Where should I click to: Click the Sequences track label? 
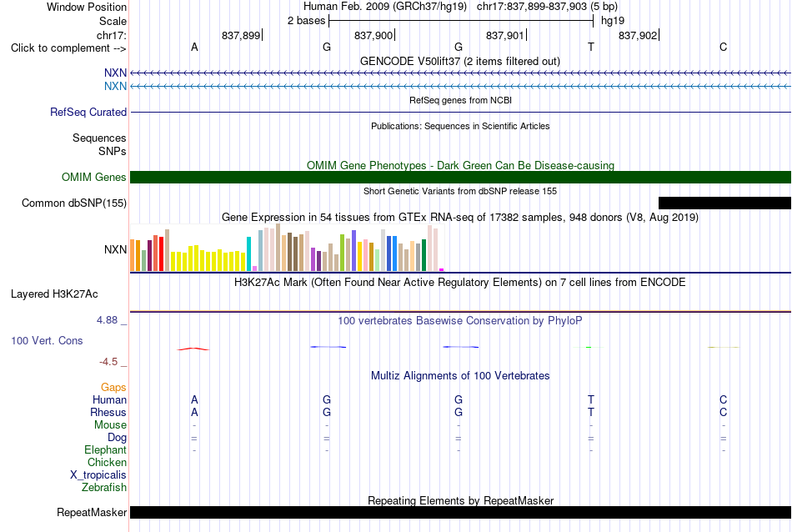pyautogui.click(x=99, y=138)
